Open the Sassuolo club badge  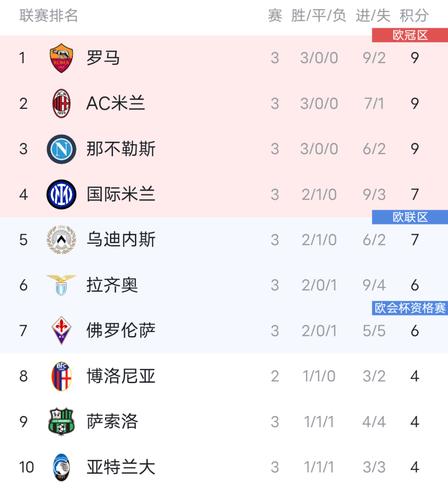62,421
